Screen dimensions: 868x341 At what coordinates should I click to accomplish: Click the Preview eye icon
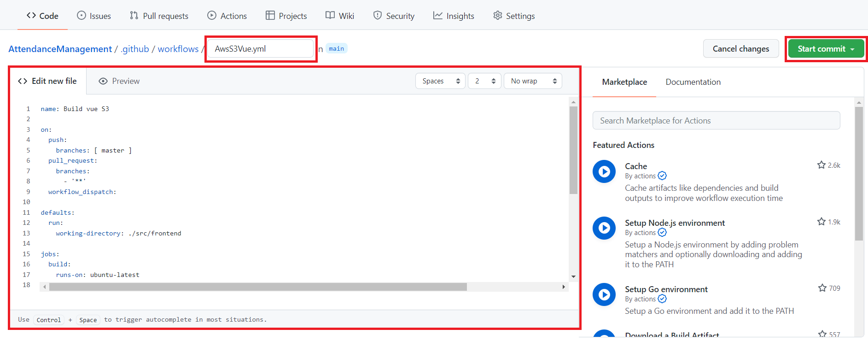pyautogui.click(x=103, y=81)
